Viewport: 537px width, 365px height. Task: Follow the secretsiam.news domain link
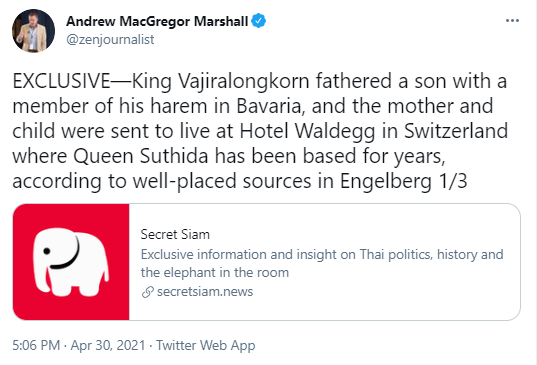pyautogui.click(x=205, y=292)
